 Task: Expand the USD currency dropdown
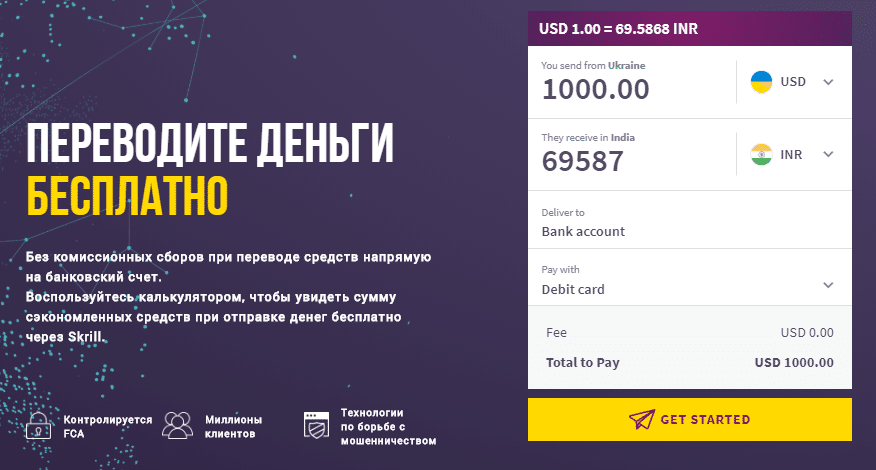tap(827, 82)
